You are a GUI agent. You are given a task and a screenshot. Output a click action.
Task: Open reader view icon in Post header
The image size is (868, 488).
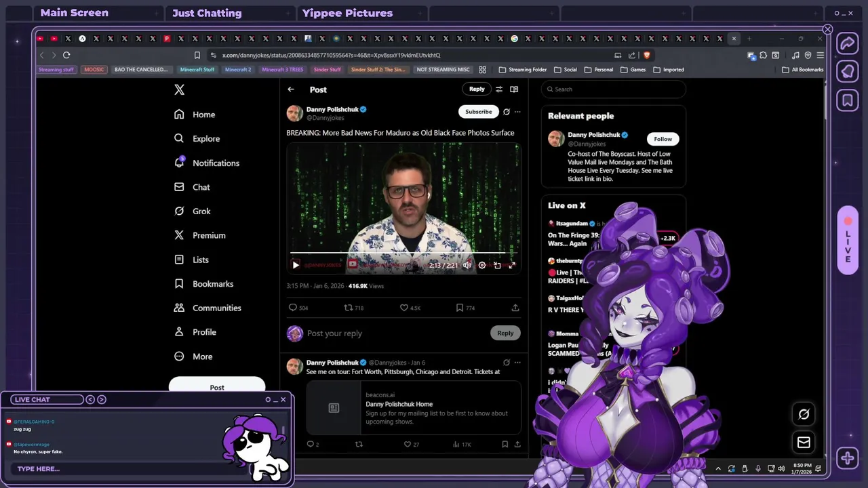[514, 89]
